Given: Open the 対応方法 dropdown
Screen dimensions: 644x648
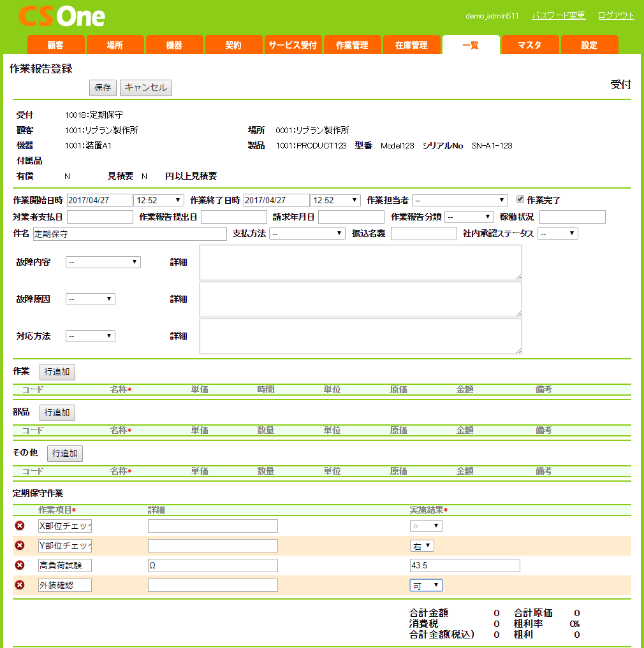Looking at the screenshot, I should tap(90, 336).
